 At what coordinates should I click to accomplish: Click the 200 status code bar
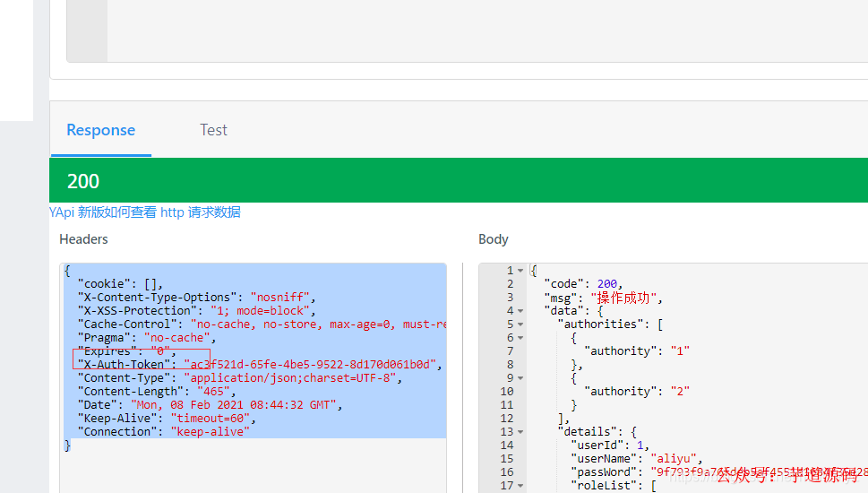click(459, 180)
